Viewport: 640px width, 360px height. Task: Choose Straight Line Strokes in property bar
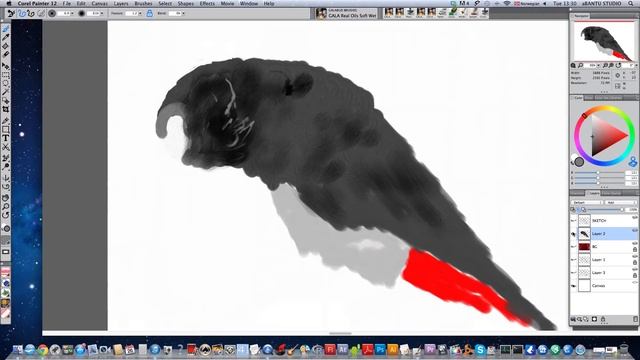click(31, 13)
